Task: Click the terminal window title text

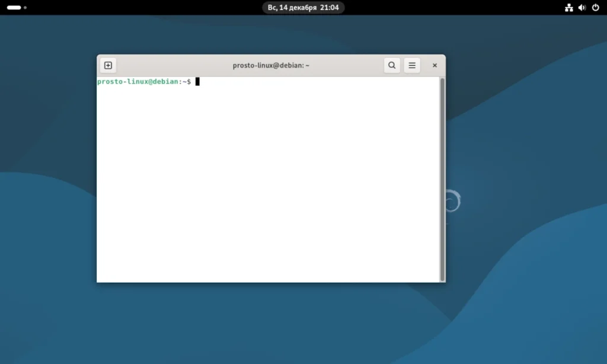Action: click(271, 65)
